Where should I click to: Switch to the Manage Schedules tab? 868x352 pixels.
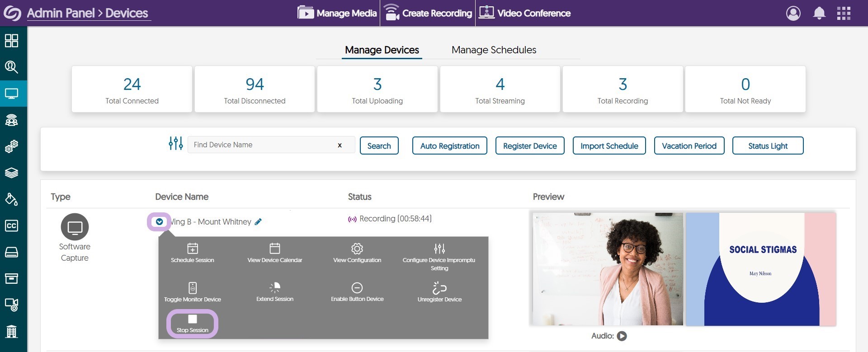(x=494, y=50)
